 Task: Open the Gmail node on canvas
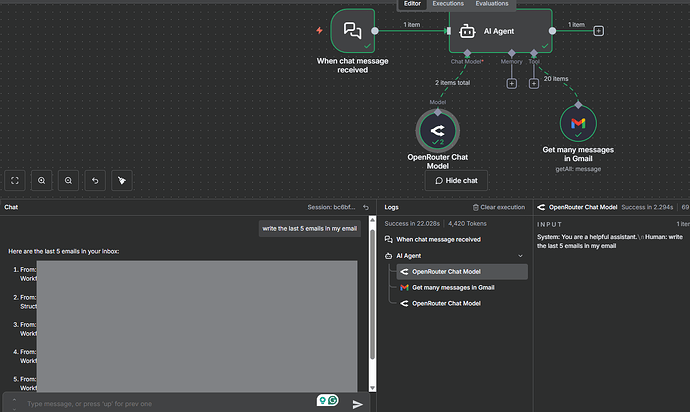click(x=577, y=123)
